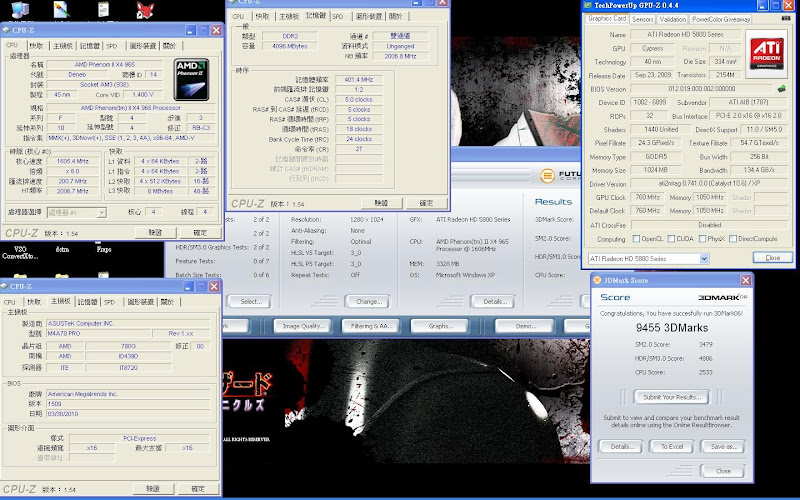Click the dotm desktop label

[62, 249]
